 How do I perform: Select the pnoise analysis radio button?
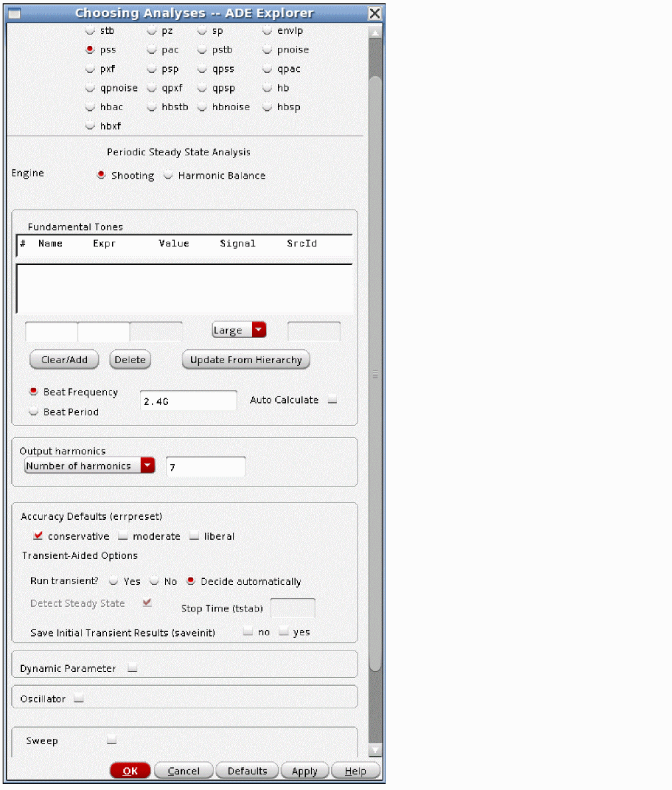tap(267, 49)
